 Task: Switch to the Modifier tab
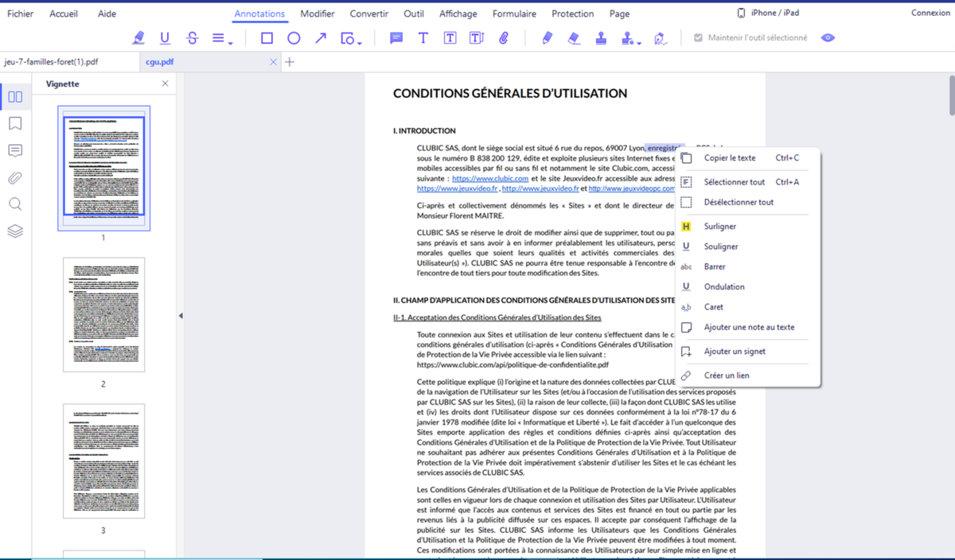(x=318, y=14)
